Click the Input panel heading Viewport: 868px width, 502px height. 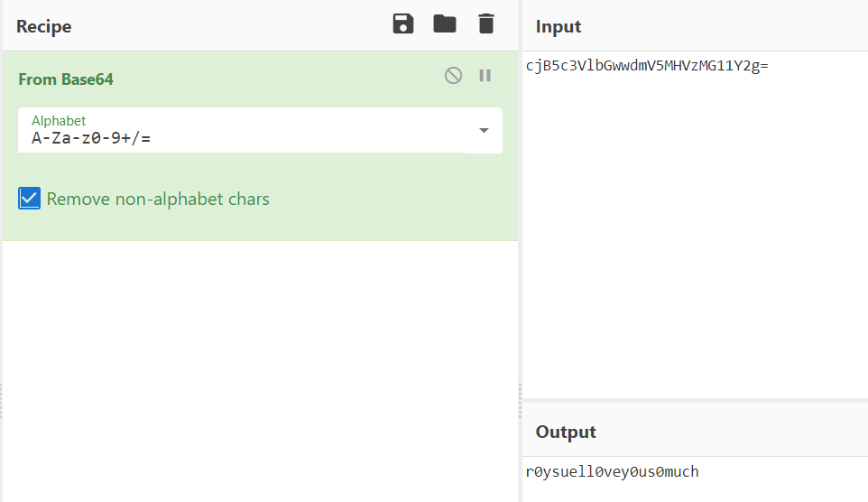(x=559, y=27)
